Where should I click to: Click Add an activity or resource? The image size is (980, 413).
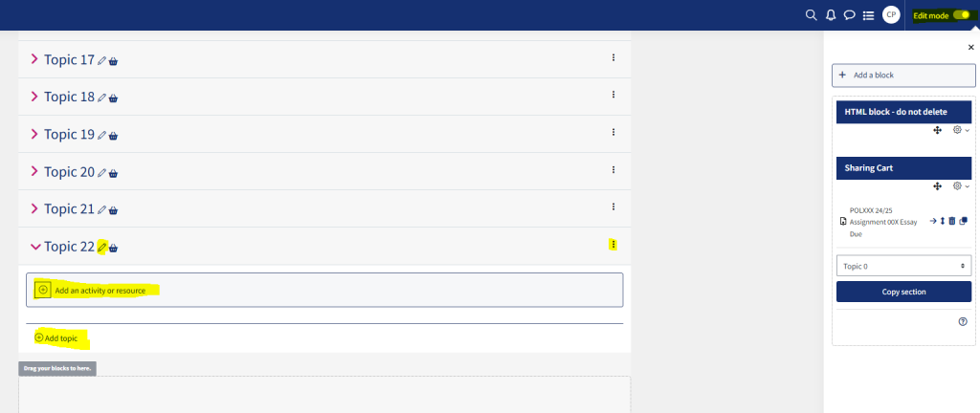click(x=92, y=290)
